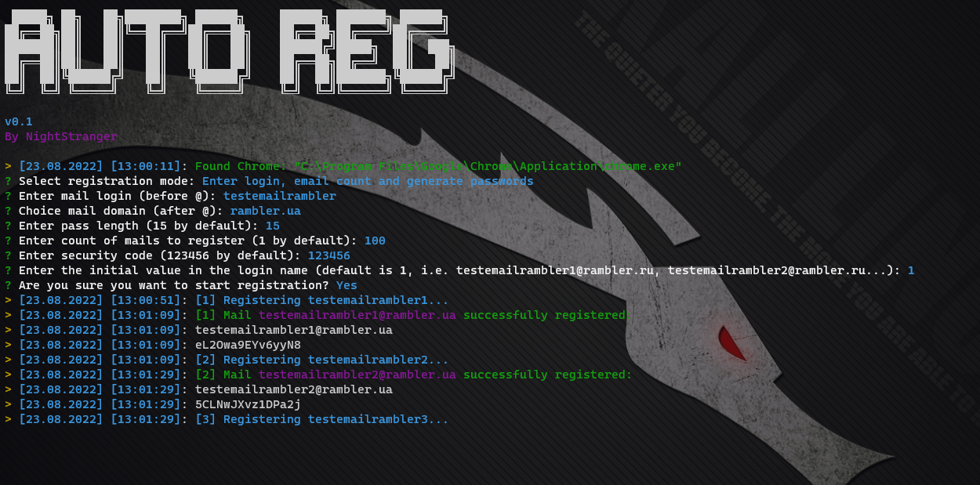Click the security code value 123456
This screenshot has width=980, height=485.
(329, 255)
